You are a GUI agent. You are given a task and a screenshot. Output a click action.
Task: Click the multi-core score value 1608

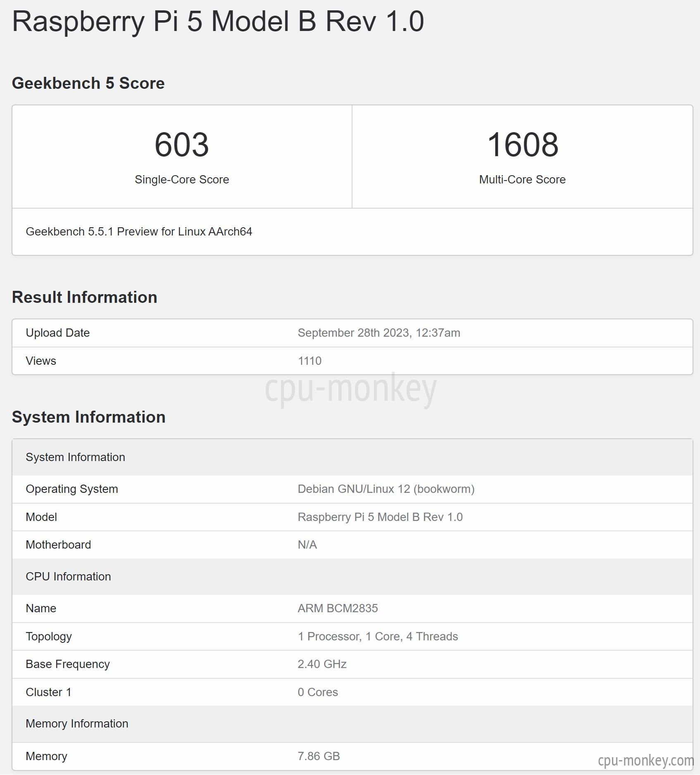tap(523, 145)
